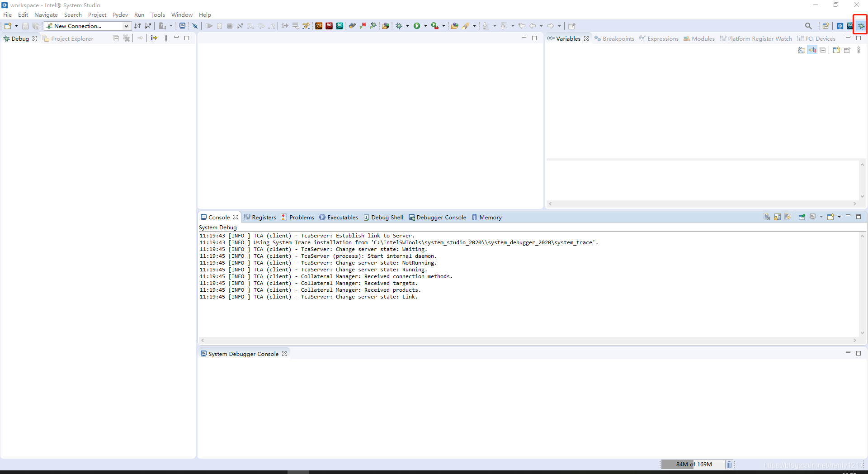868x474 pixels.
Task: Click the Suspend icon
Action: [x=219, y=26]
